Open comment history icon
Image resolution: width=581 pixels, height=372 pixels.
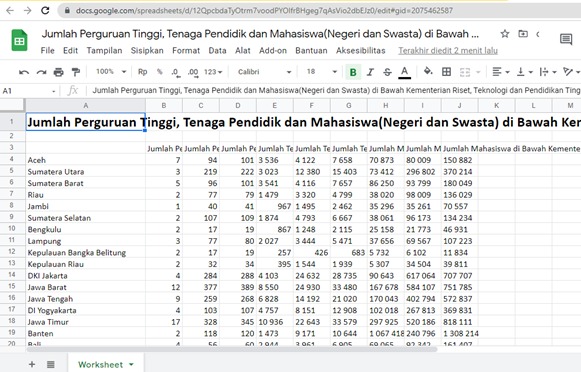pos(566,39)
